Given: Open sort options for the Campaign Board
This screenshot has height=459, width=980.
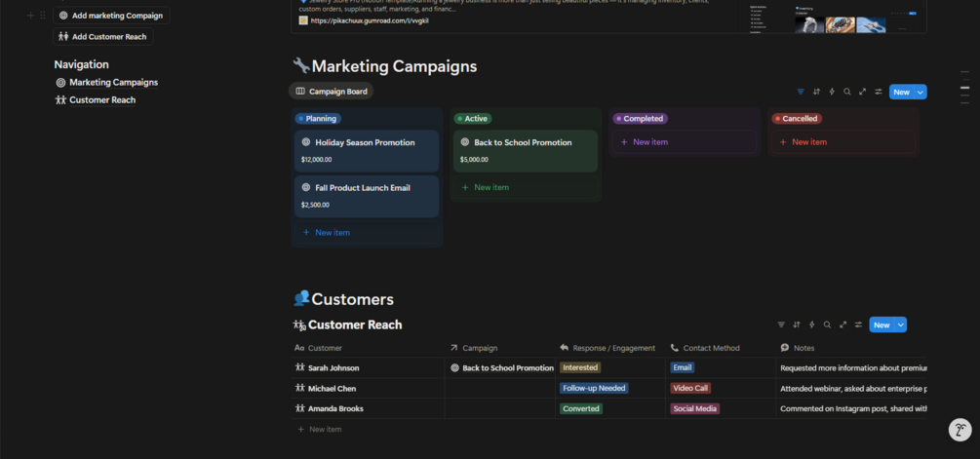Looking at the screenshot, I should coord(816,92).
